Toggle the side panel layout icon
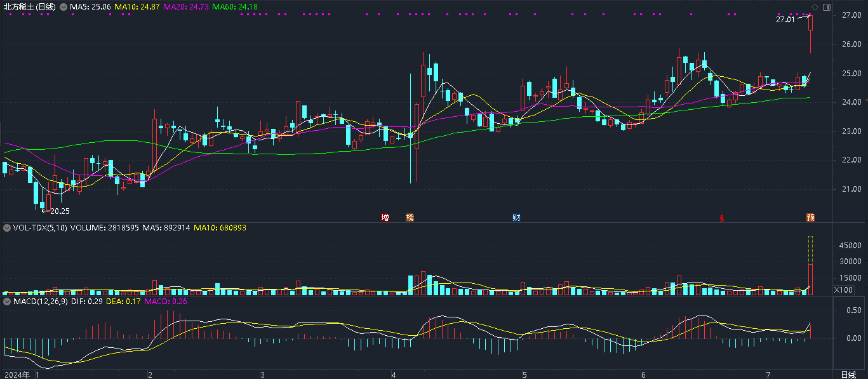 point(826,6)
